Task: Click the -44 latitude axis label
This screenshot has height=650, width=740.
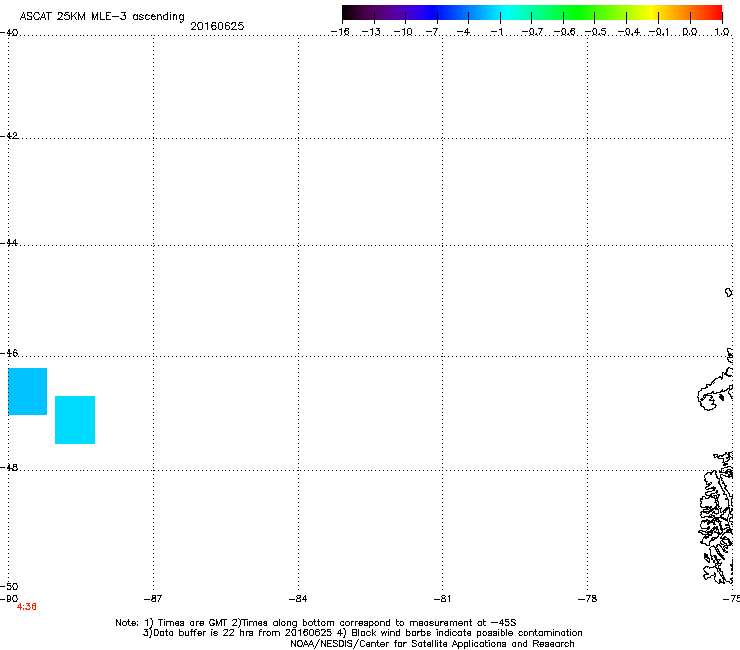Action: pos(9,243)
